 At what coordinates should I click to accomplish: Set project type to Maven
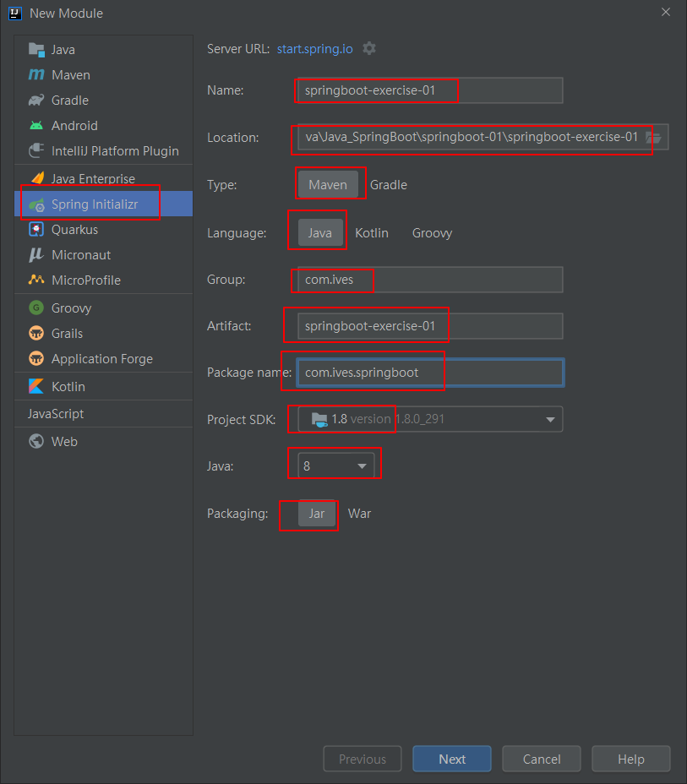point(328,184)
